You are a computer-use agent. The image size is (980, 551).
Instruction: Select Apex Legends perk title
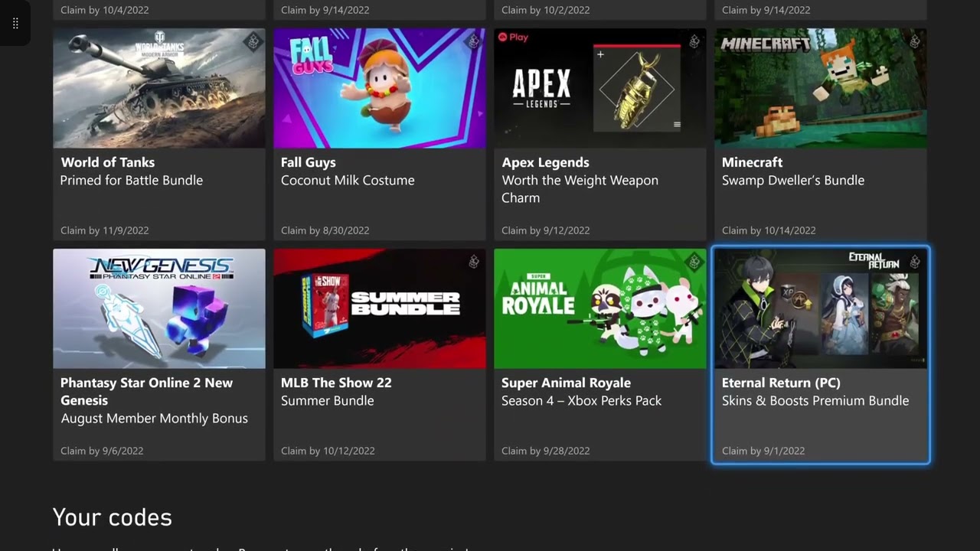pyautogui.click(x=546, y=162)
